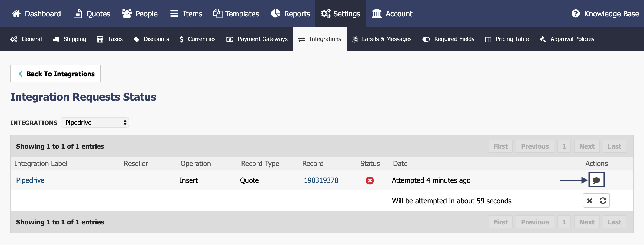Click the Templates copy icon

point(217,13)
